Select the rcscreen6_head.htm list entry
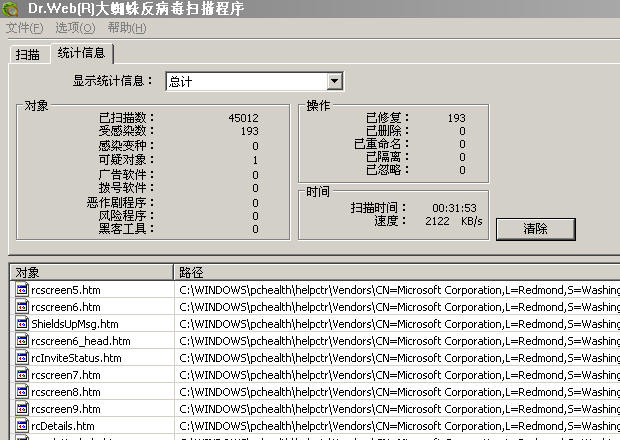This screenshot has height=440, width=620. click(81, 341)
